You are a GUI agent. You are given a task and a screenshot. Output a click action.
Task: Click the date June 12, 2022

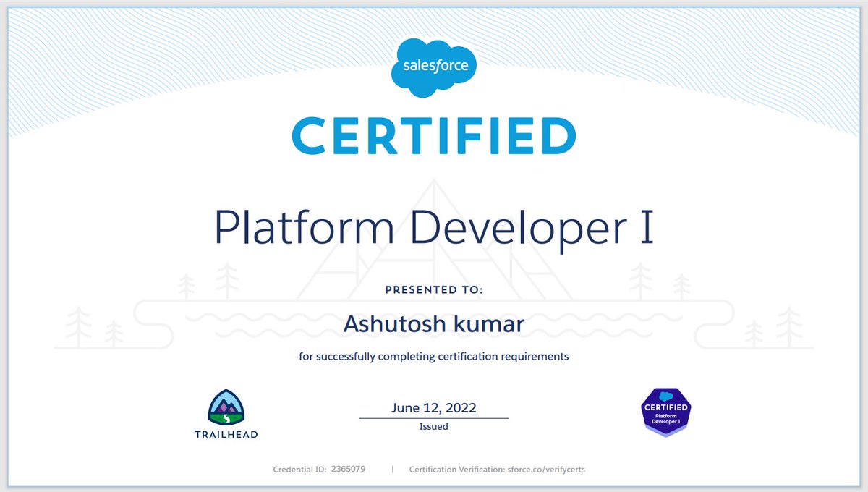[x=434, y=408]
